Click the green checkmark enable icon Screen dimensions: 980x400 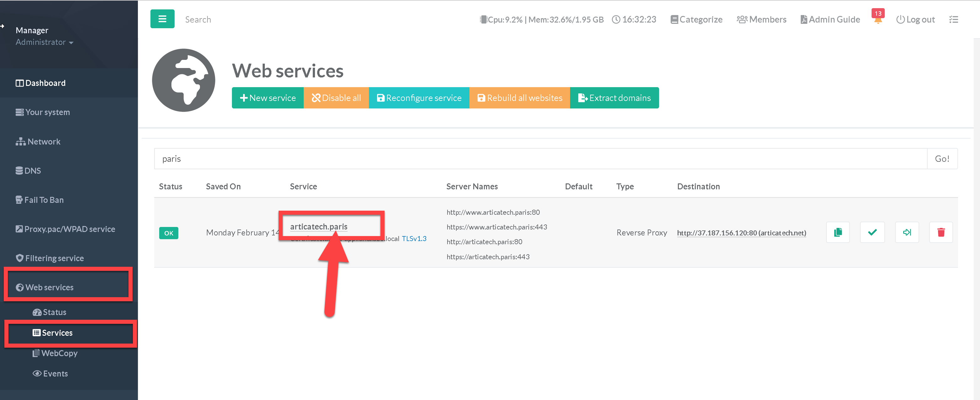pyautogui.click(x=872, y=232)
